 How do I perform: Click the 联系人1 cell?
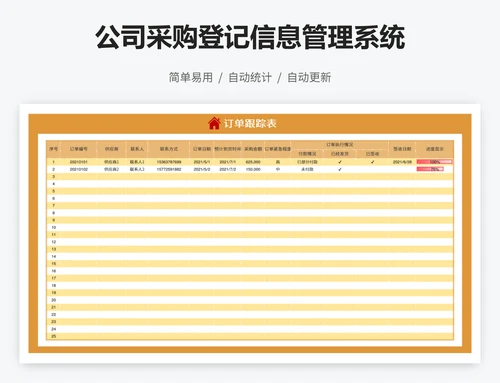137,162
